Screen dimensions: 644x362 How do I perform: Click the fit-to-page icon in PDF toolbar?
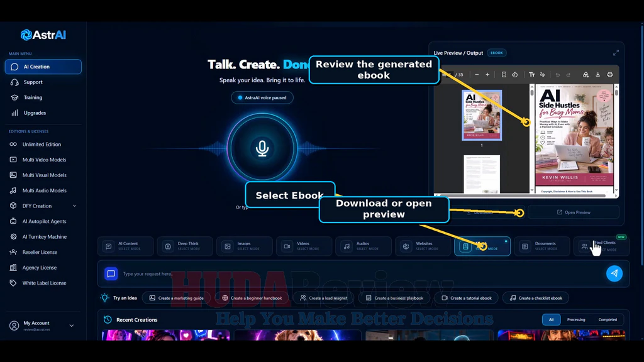tap(504, 75)
